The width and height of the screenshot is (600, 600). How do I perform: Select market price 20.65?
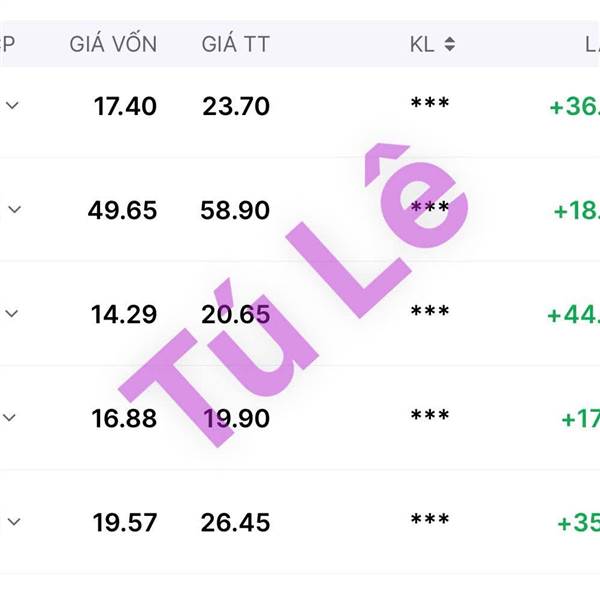click(x=235, y=315)
